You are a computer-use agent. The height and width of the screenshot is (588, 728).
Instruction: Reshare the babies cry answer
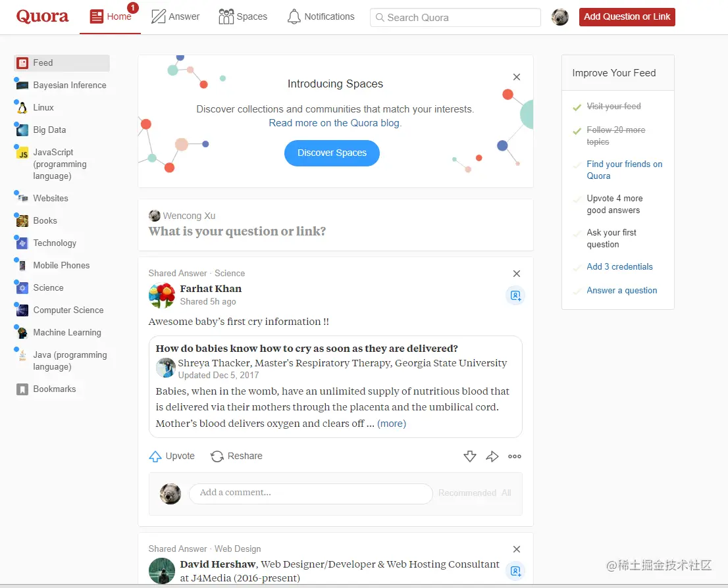236,456
